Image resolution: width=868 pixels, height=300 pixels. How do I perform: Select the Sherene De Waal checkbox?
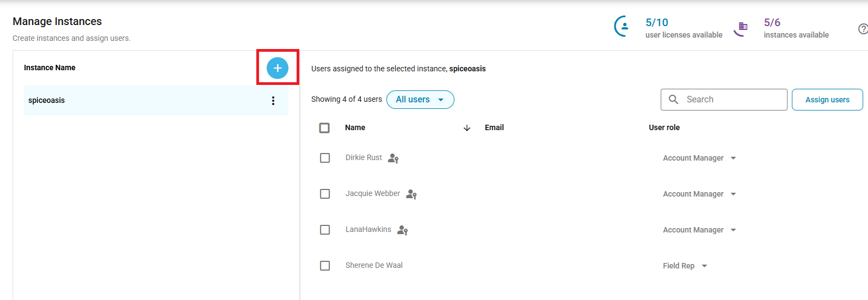pos(325,266)
